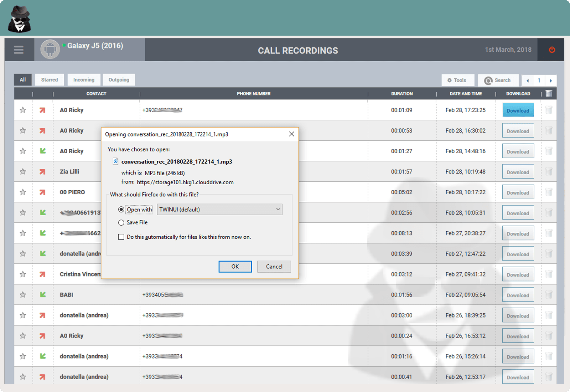The width and height of the screenshot is (570, 392).
Task: Download the Feb 28, 17:23:25 recording
Action: (518, 110)
